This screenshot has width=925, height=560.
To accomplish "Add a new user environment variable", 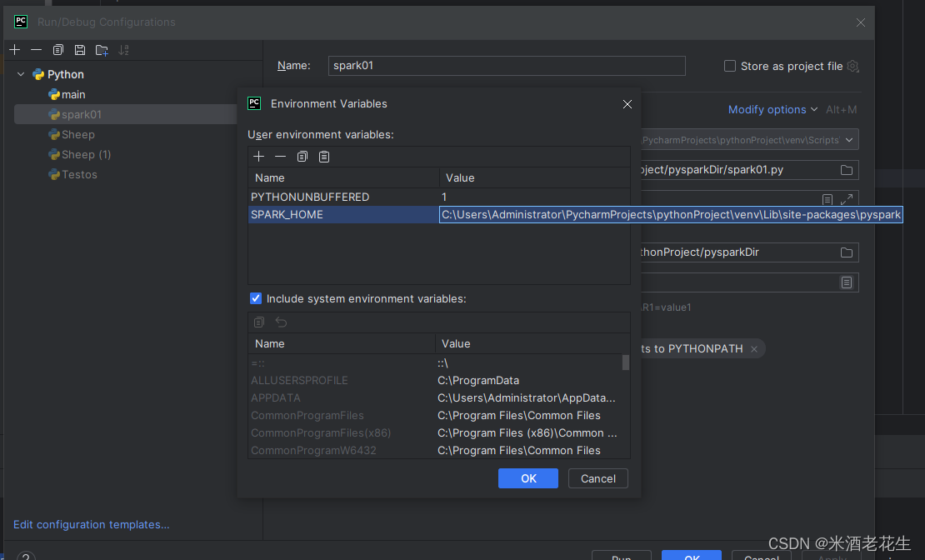I will pyautogui.click(x=258, y=156).
